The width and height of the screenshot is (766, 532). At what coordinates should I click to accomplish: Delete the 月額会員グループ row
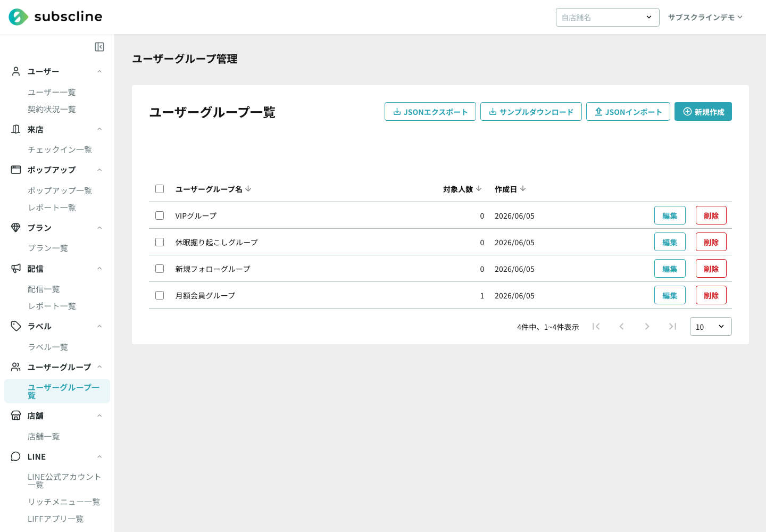pyautogui.click(x=711, y=295)
